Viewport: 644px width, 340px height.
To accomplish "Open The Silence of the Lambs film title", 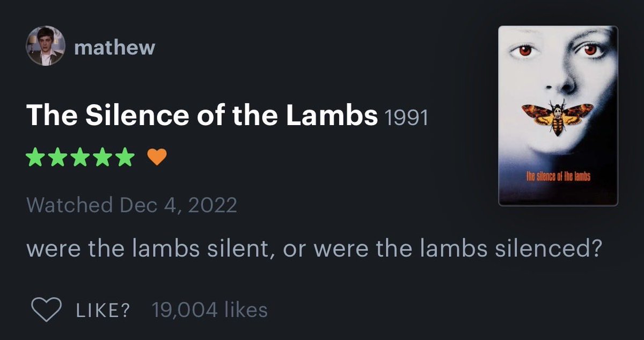I will click(202, 115).
